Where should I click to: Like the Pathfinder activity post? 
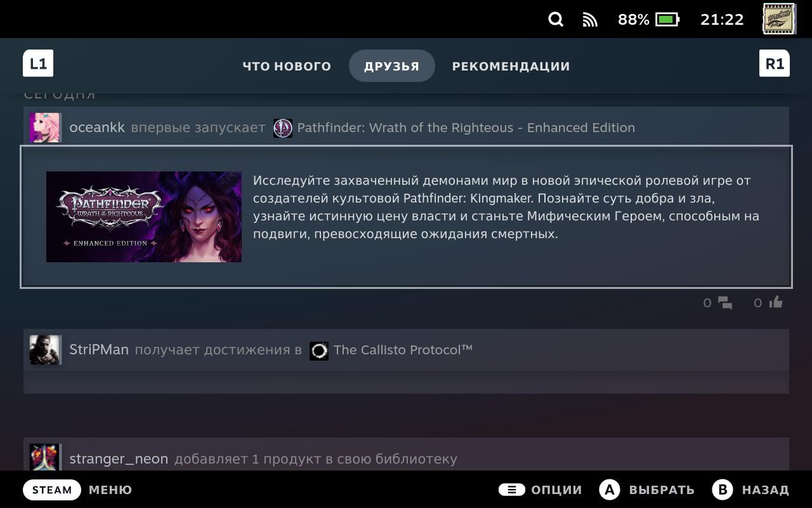click(x=776, y=302)
